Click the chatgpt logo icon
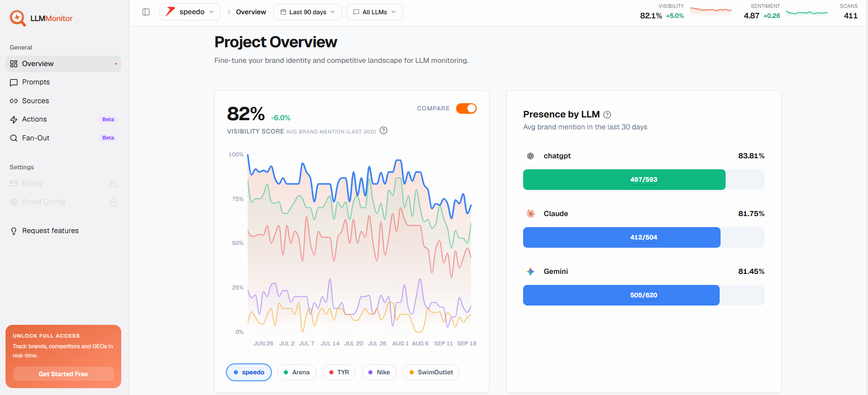Screen dimensions: 868x395 [x=530, y=156]
